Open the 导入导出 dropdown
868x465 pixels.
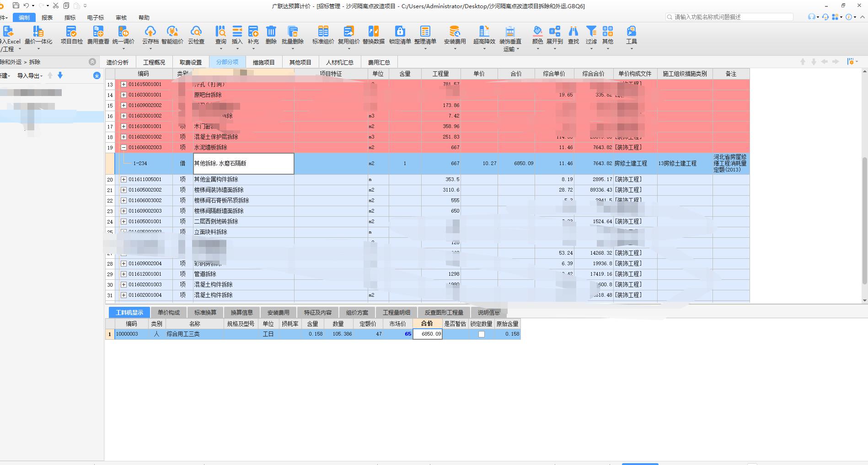tap(30, 76)
